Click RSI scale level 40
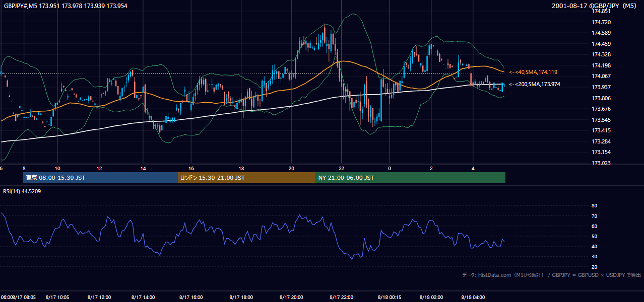 click(x=594, y=246)
